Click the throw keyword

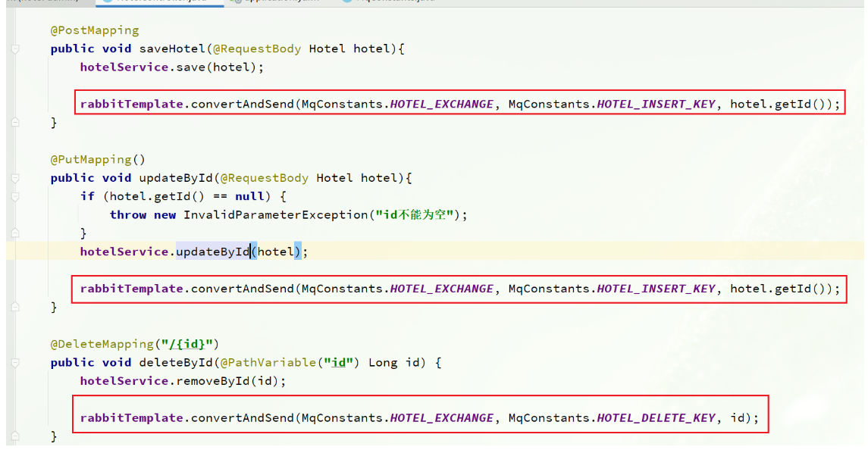coord(128,214)
